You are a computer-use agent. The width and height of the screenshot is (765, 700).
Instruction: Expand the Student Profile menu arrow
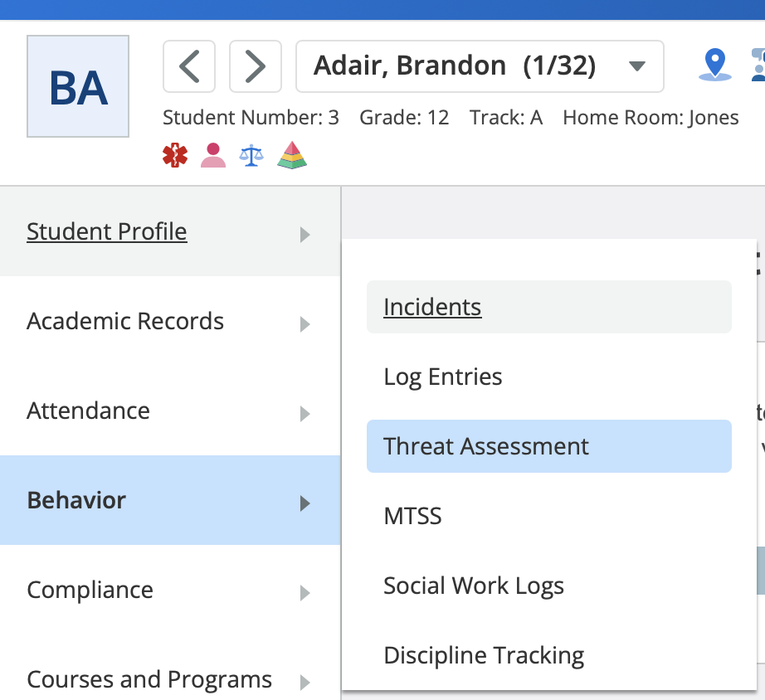click(x=305, y=234)
